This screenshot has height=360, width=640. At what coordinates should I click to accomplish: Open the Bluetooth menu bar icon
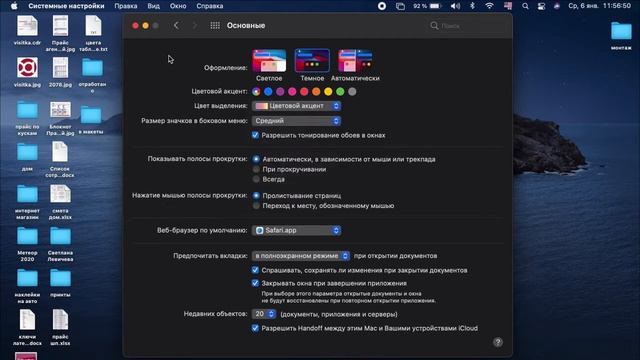[472, 6]
